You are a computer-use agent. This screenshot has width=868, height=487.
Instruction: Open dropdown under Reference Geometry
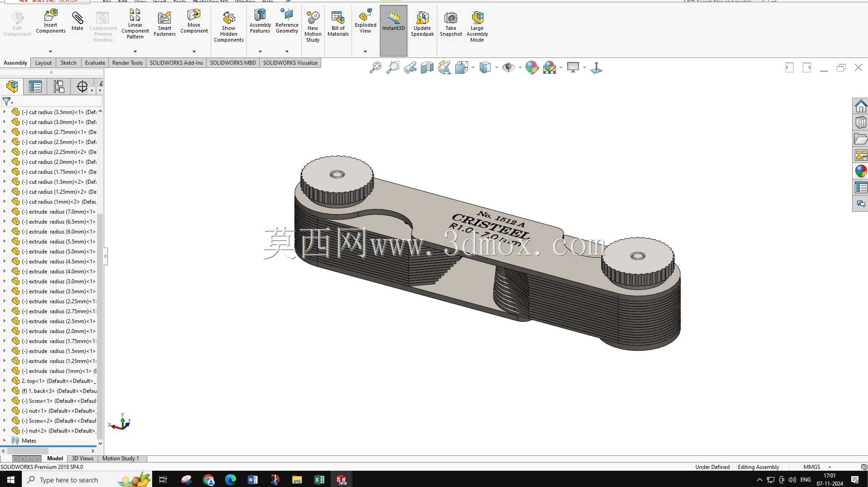pyautogui.click(x=287, y=52)
